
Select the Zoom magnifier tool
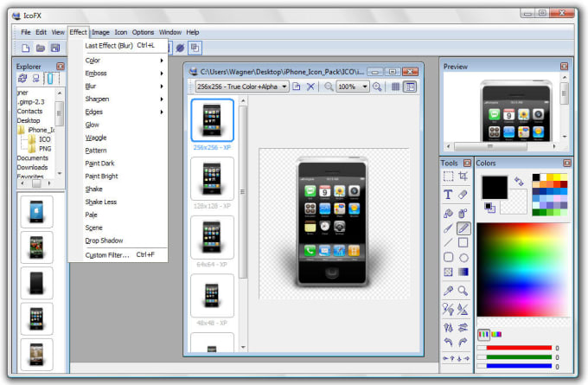click(463, 291)
